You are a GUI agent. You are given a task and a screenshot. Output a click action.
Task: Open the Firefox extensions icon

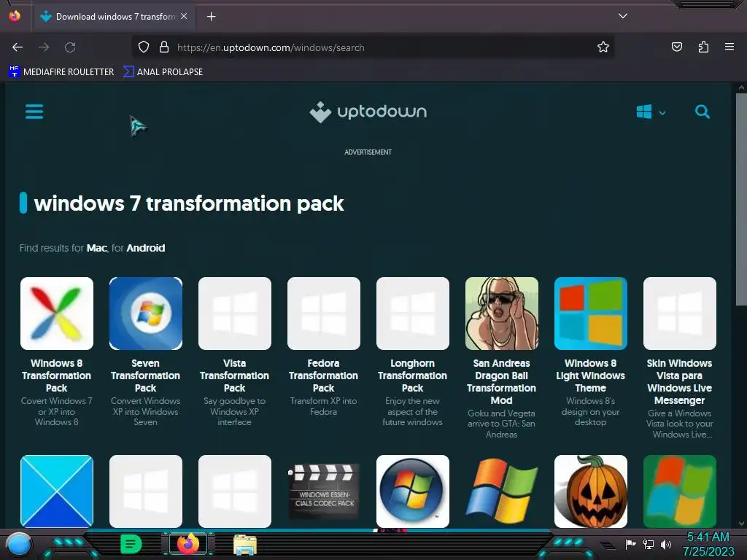703,47
